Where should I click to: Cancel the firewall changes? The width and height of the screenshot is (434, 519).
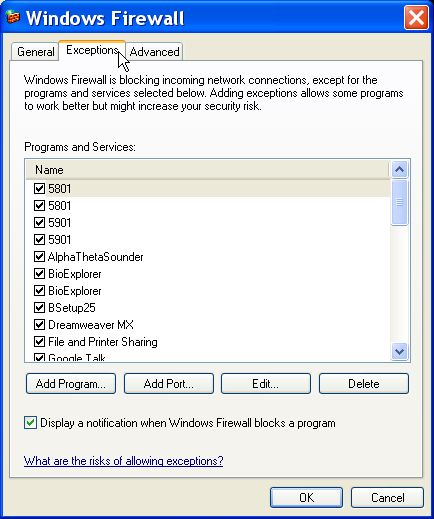pyautogui.click(x=387, y=498)
